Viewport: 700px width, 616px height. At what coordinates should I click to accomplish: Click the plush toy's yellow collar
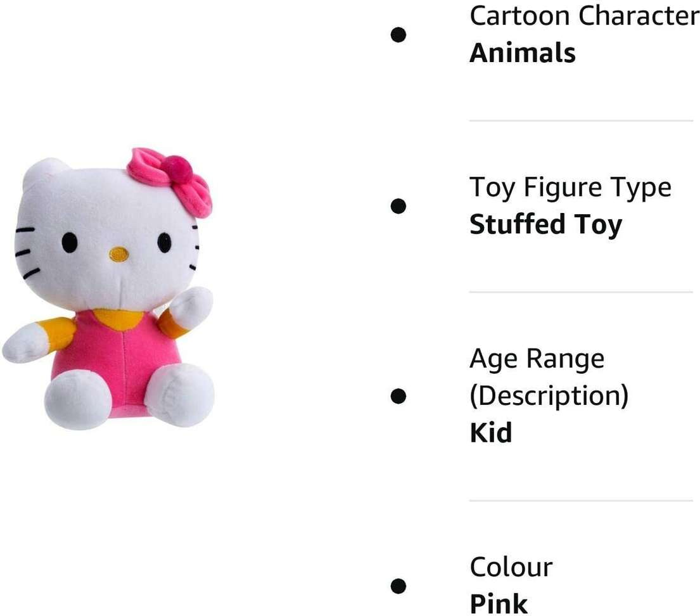pyautogui.click(x=118, y=319)
